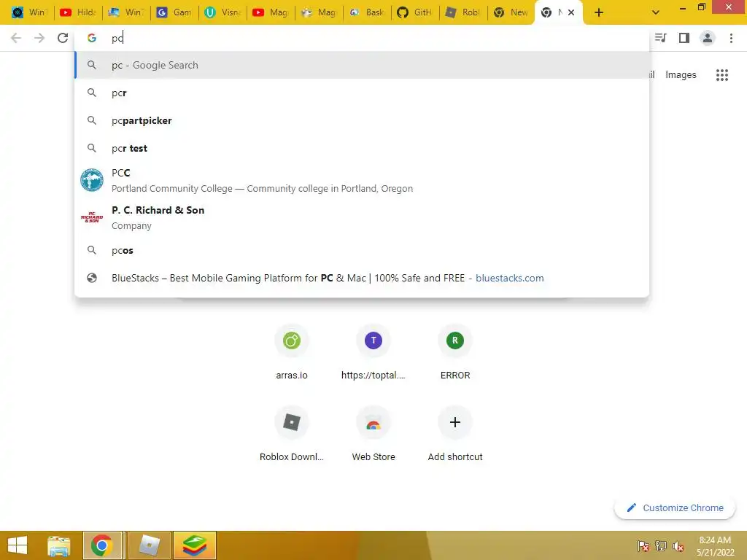Click the muted volume tray icon
Screen dimensions: 747x560
pyautogui.click(x=678, y=546)
